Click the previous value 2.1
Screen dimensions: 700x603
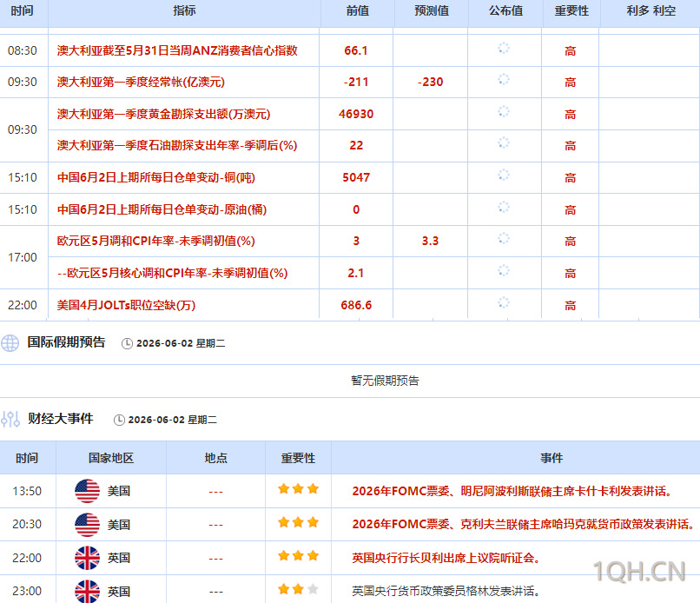pos(356,273)
